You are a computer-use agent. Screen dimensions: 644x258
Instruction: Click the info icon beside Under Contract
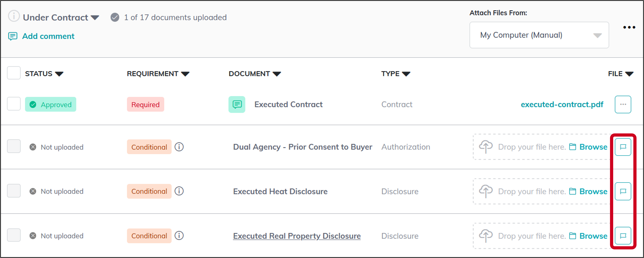coord(14,16)
